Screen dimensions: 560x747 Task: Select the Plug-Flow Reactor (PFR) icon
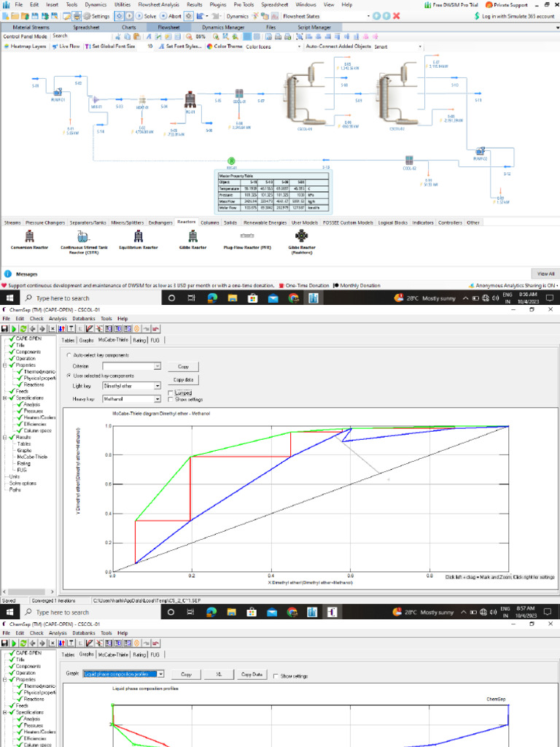point(246,236)
